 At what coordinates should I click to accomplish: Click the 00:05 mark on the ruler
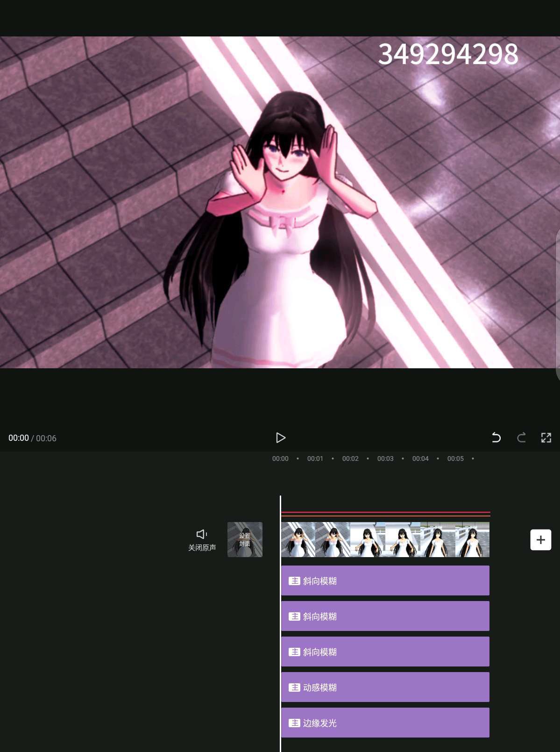tap(455, 458)
